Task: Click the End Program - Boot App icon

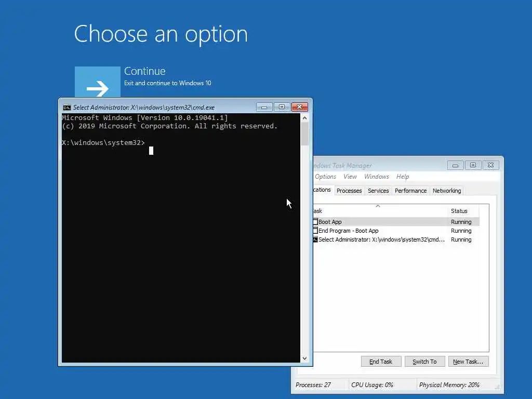Action: click(315, 231)
